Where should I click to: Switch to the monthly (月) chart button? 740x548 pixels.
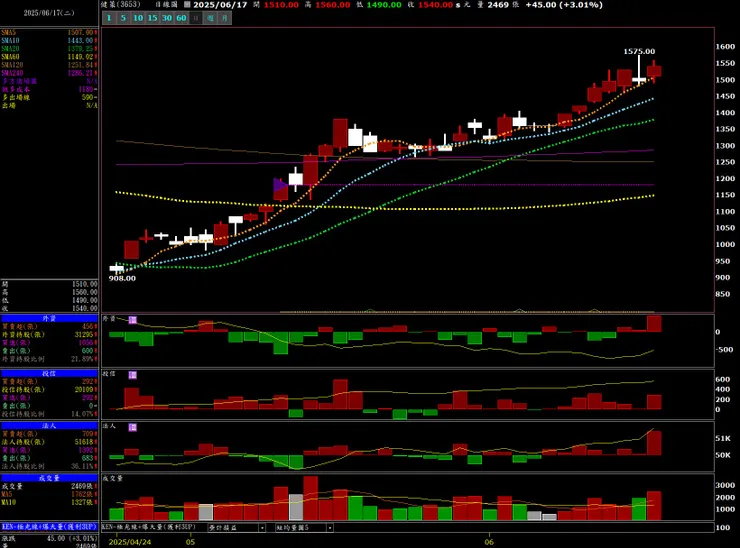coord(225,18)
